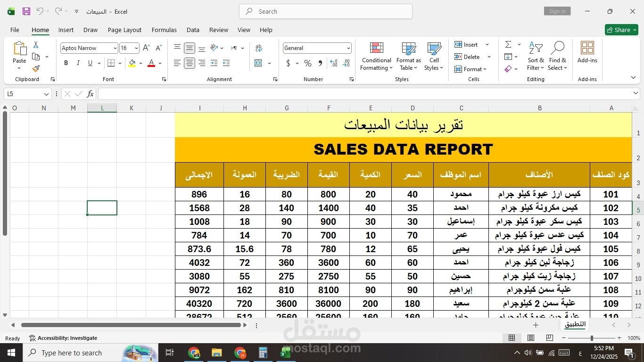Apply the Accounting number format dollar icon
Image resolution: width=644 pixels, height=362 pixels.
coord(289,63)
